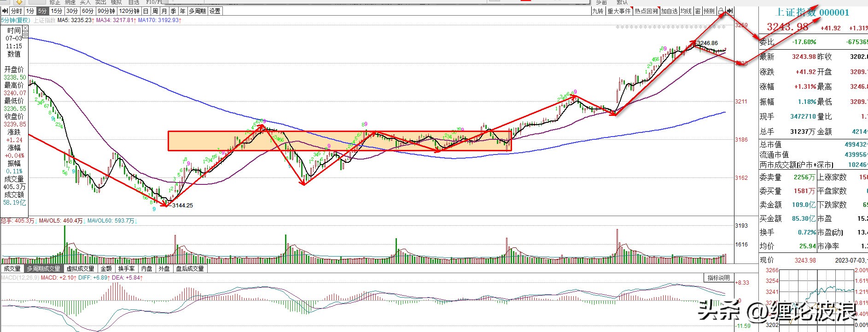Image resolution: width=868 pixels, height=332 pixels.
Task: Select the 1分 period tab
Action: click(30, 11)
